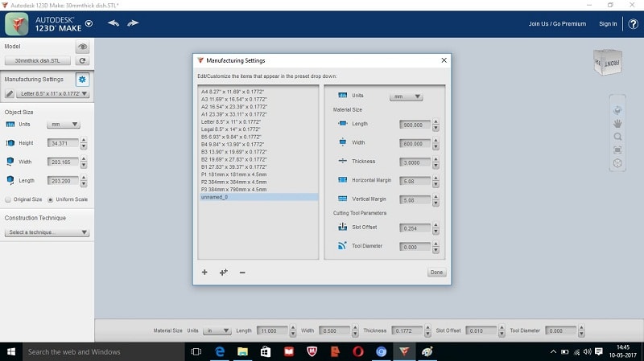
Task: Click the Object Size Height field
Action: tap(63, 143)
